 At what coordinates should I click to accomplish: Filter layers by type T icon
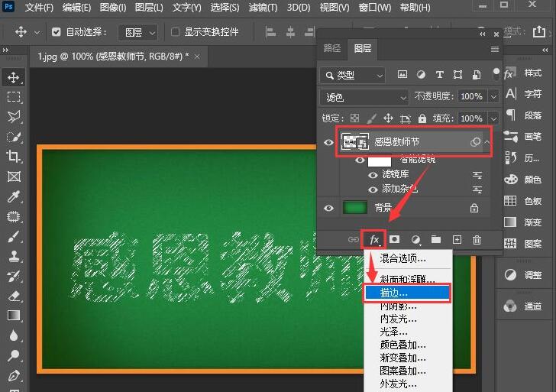tap(440, 74)
